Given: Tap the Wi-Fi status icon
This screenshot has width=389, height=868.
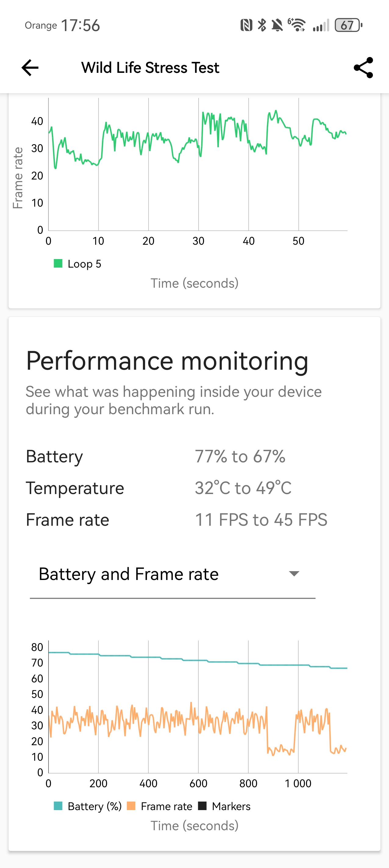Looking at the screenshot, I should (x=297, y=25).
